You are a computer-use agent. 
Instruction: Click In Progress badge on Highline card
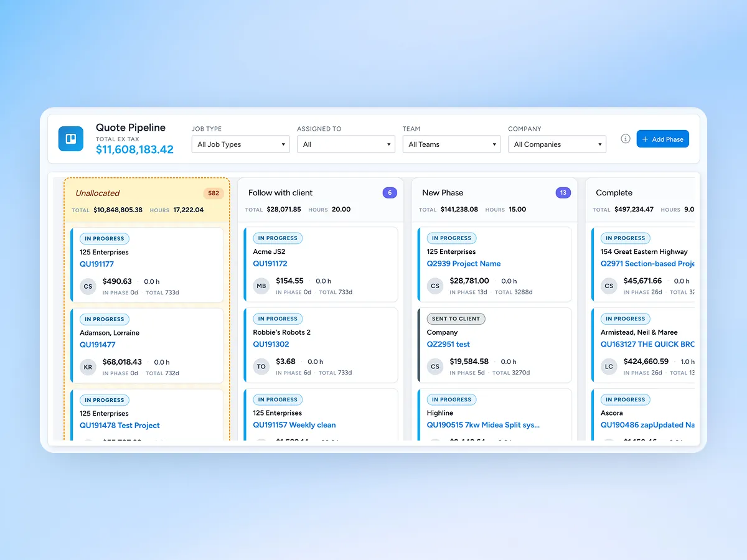point(451,399)
